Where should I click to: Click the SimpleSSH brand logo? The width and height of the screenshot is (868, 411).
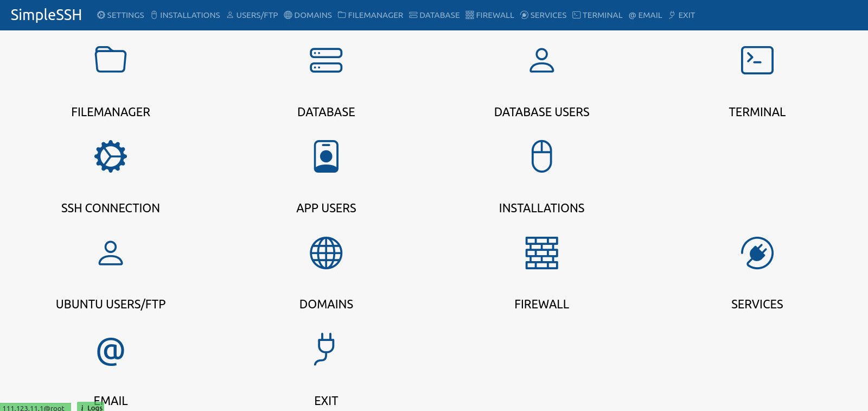(x=46, y=15)
